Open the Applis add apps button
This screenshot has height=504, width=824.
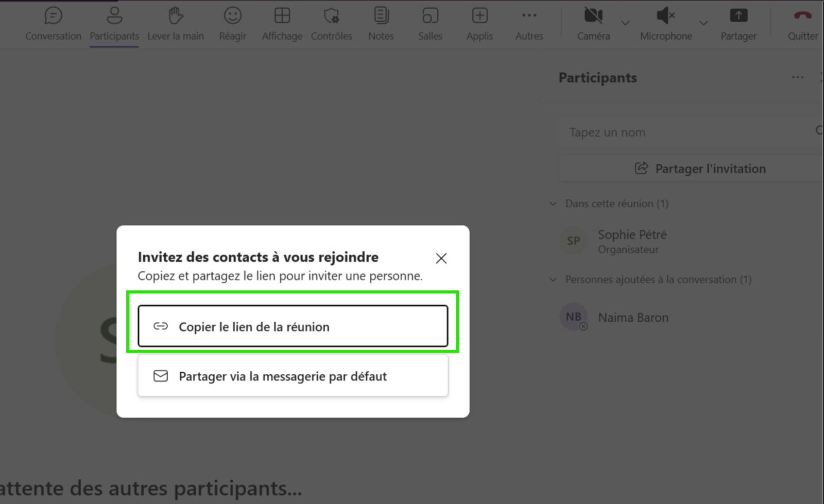point(479,24)
